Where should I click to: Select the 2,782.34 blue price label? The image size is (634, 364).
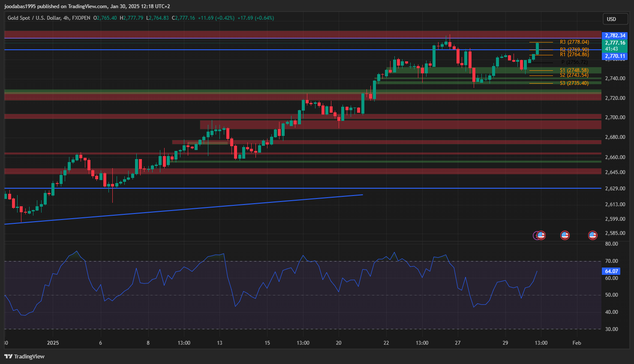[x=615, y=36]
